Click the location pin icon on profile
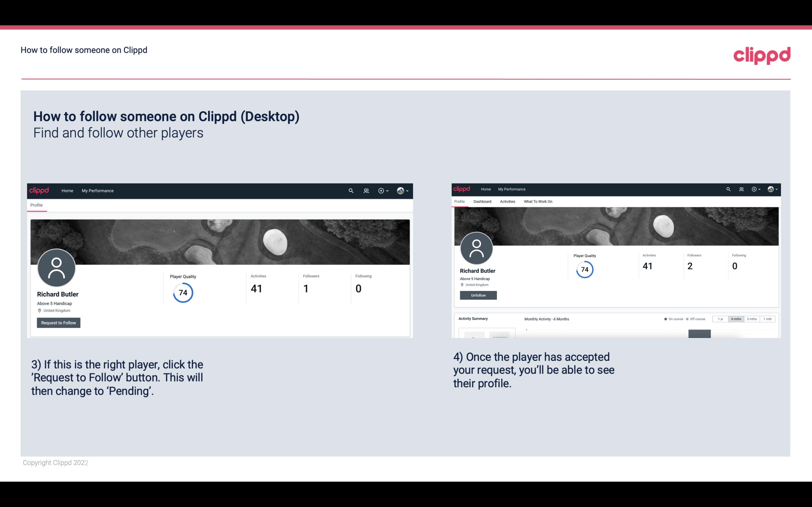Screen dimensions: 812x507 39,310
